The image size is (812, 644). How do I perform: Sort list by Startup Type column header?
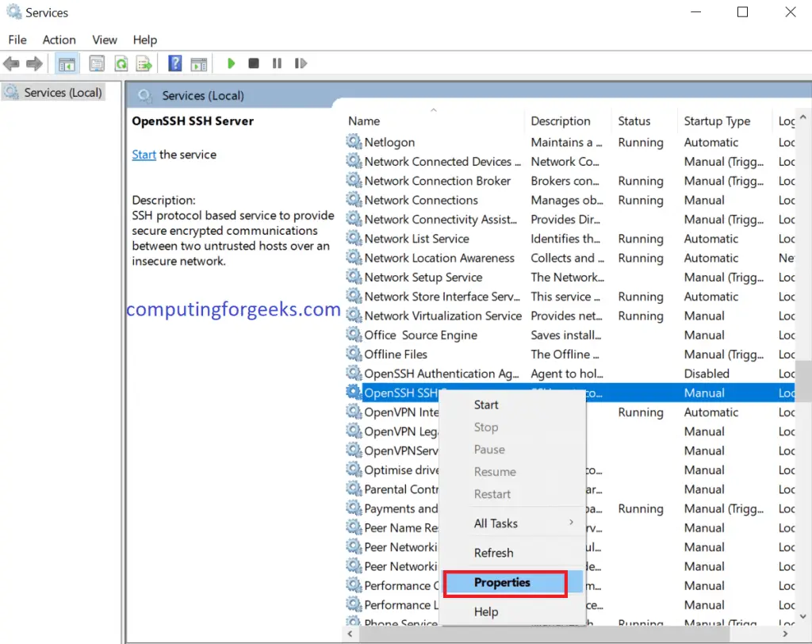coord(717,121)
